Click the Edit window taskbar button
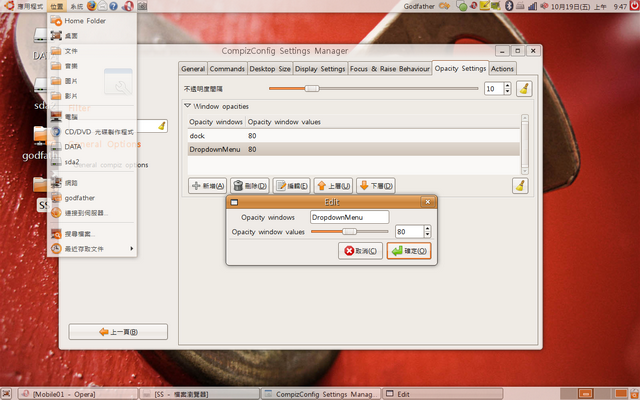The height and width of the screenshot is (400, 640). (442, 394)
